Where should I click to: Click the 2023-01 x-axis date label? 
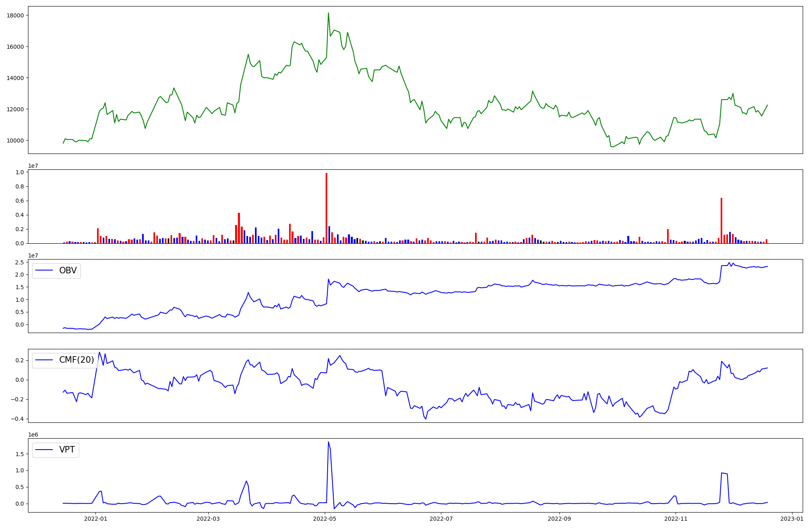click(792, 518)
